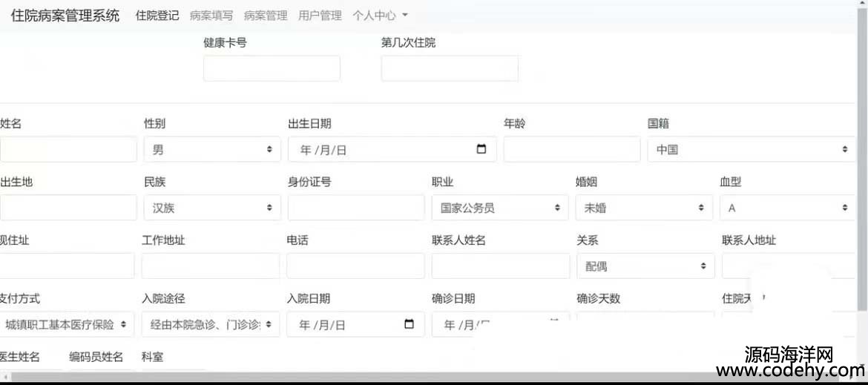Open the 支付方式 dropdown showing 城镇职工基本医疗保险
The image size is (868, 385).
(67, 325)
